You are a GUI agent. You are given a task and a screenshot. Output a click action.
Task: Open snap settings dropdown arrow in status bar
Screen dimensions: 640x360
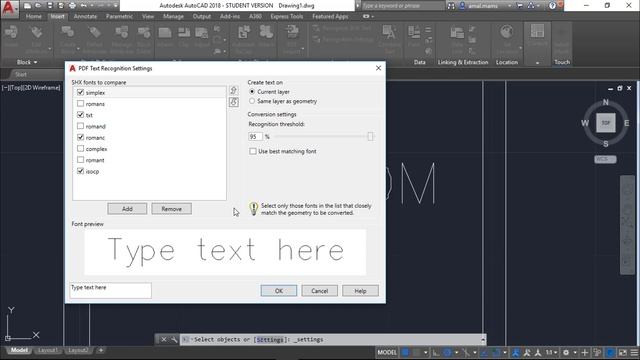[425, 352]
